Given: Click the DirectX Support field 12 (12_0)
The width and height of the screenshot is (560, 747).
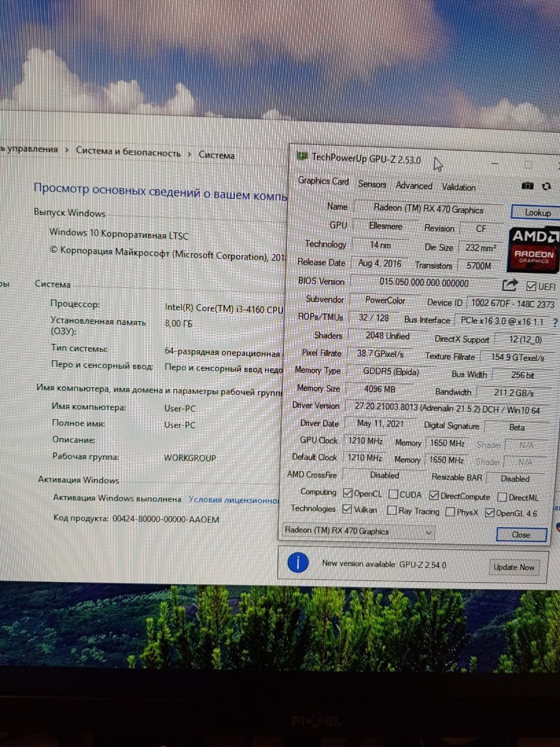Looking at the screenshot, I should [525, 339].
